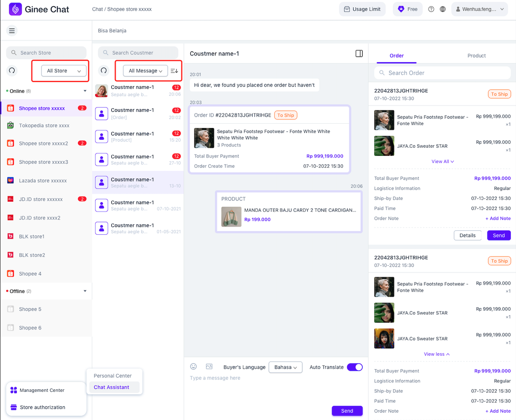Disable the Auto Translate switch

[355, 367]
